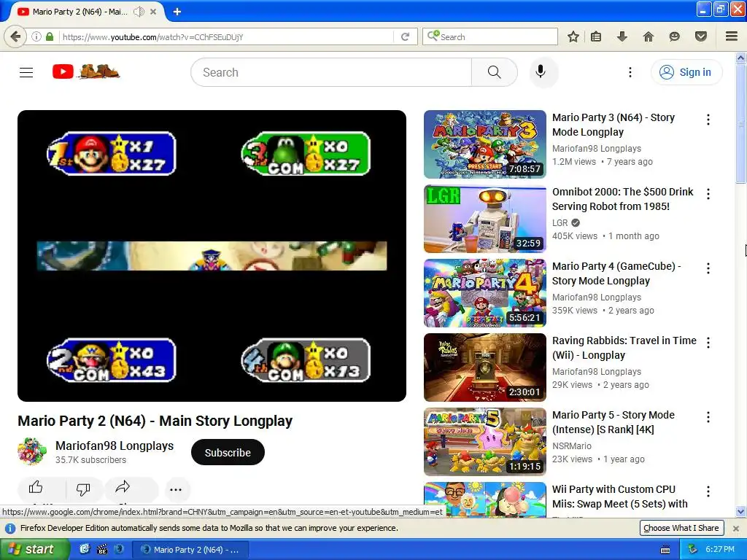Open LGR channel link
The width and height of the screenshot is (747, 560).
(x=560, y=223)
